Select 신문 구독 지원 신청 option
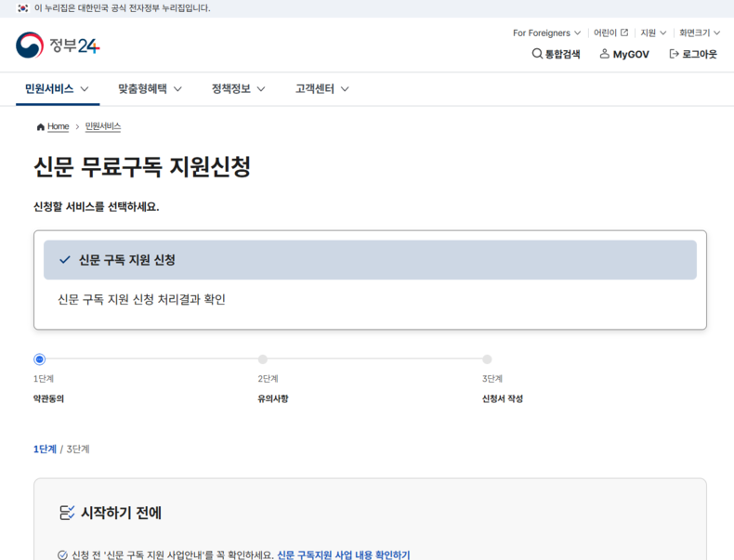This screenshot has height=560, width=734. (370, 260)
